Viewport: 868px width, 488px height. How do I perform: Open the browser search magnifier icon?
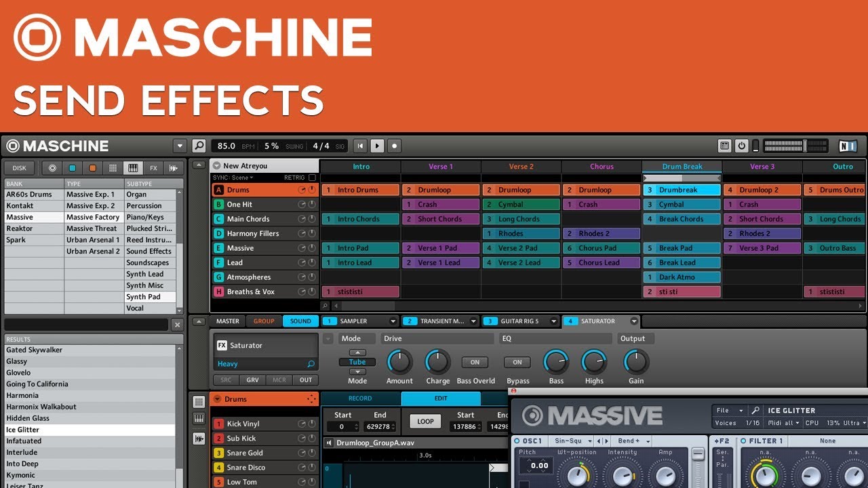(x=199, y=146)
